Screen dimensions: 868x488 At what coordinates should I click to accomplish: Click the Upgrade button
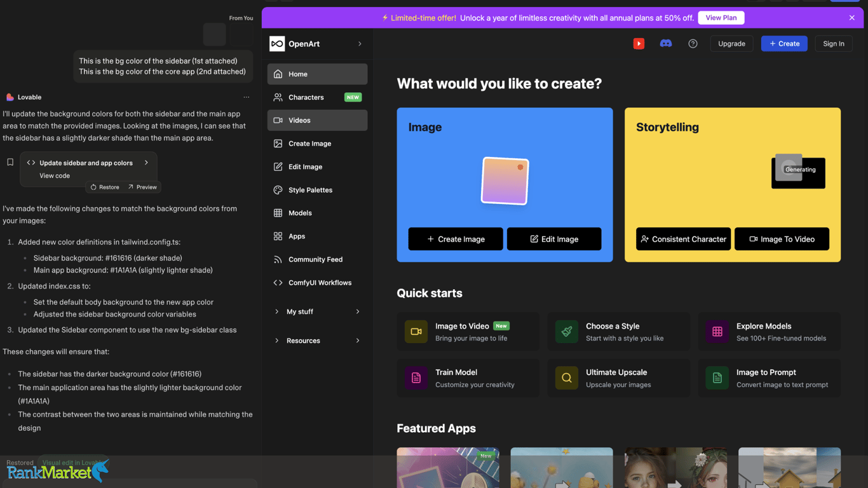pyautogui.click(x=731, y=43)
